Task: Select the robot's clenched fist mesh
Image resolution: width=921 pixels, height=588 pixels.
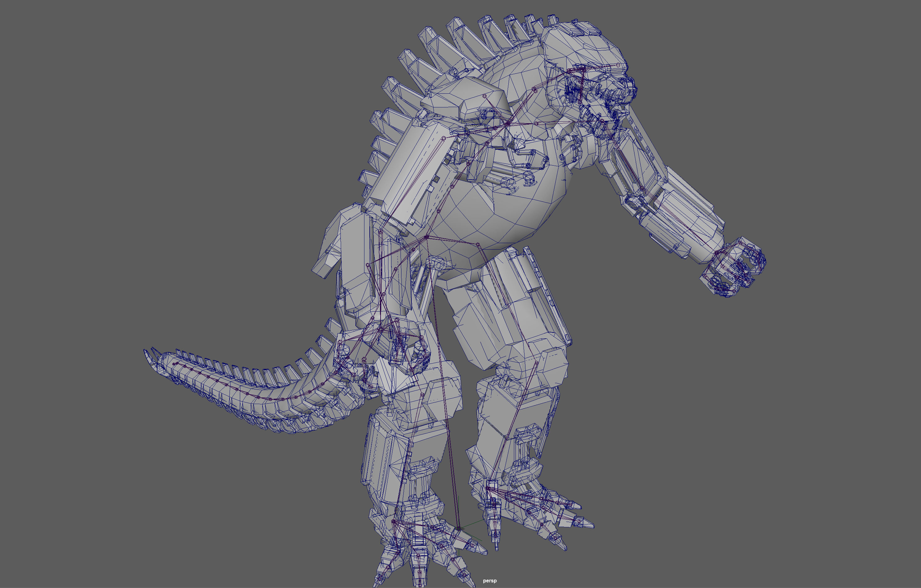Action: [733, 267]
